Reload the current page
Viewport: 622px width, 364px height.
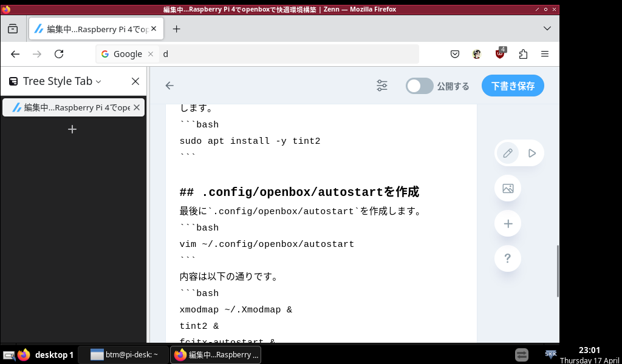(x=59, y=54)
